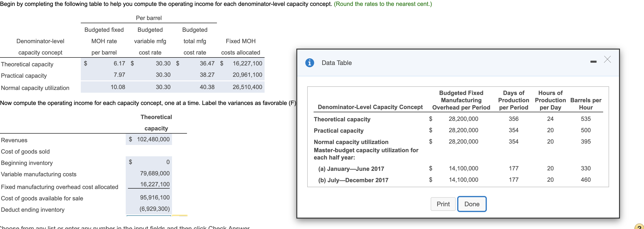Viewport: 644px width, 229px height.
Task: Click barrels per hour value 395
Action: (585, 141)
